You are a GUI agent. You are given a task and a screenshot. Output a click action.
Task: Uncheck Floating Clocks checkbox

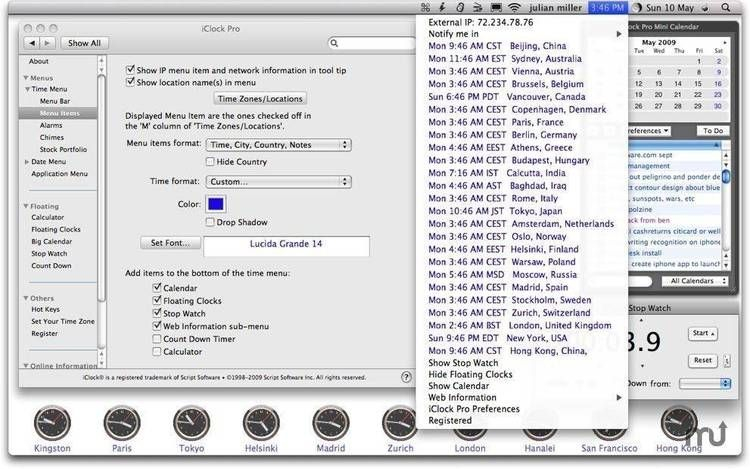(x=156, y=300)
